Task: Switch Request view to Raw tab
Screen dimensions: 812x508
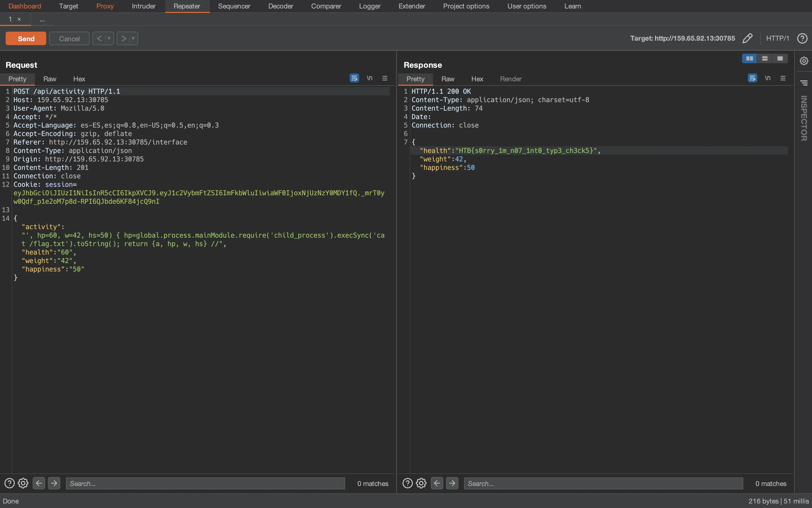Action: pos(50,79)
